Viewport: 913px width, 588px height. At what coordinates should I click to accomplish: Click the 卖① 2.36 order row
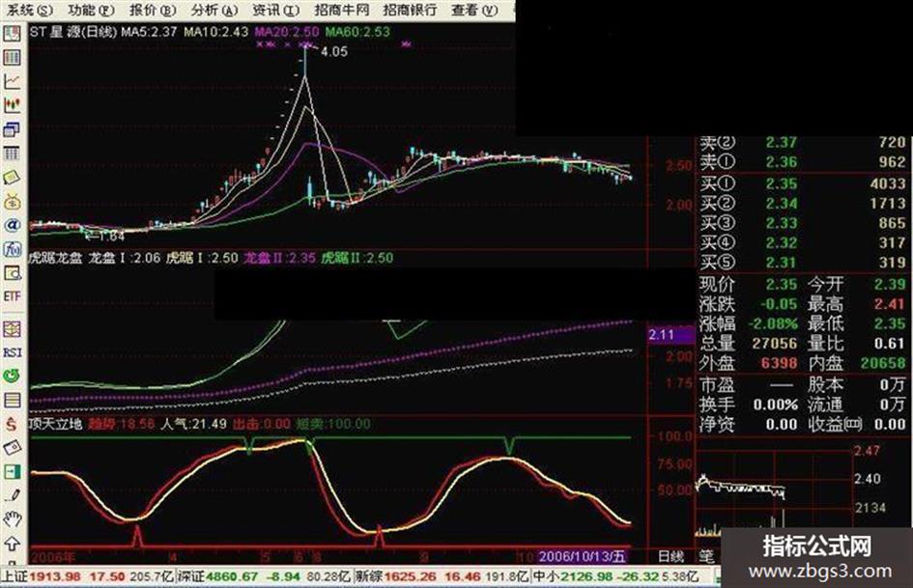click(x=802, y=162)
